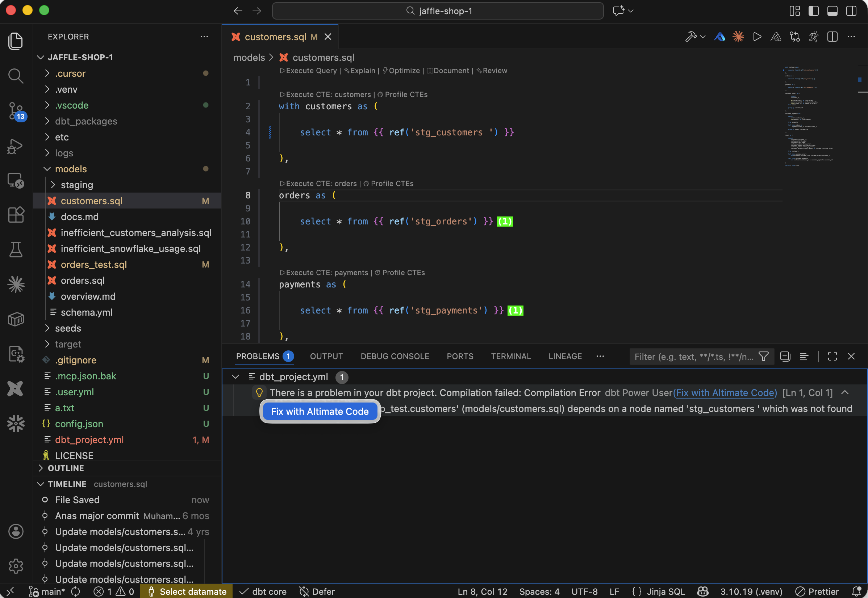868x598 pixels.
Task: Collapse the models folder
Action: [x=47, y=169]
